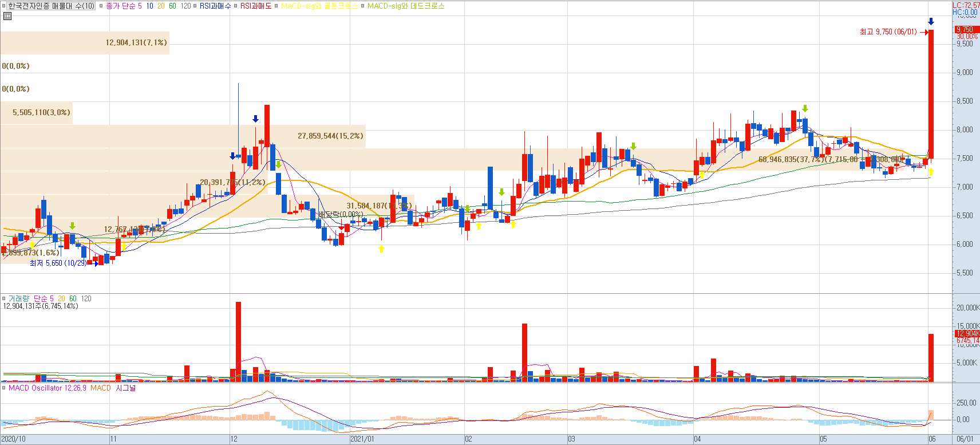This screenshot has height=445, width=980.
Task: Click the LC:72.57 readout
Action: click(x=966, y=5)
